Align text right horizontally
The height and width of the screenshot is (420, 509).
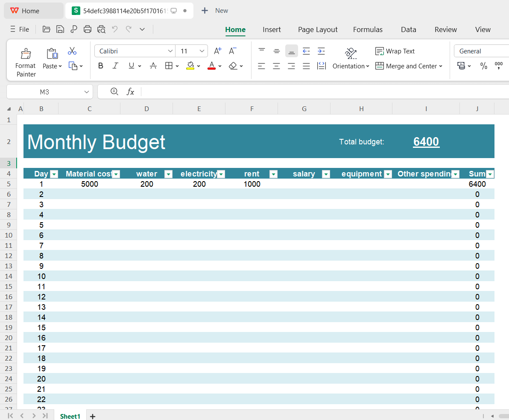291,66
